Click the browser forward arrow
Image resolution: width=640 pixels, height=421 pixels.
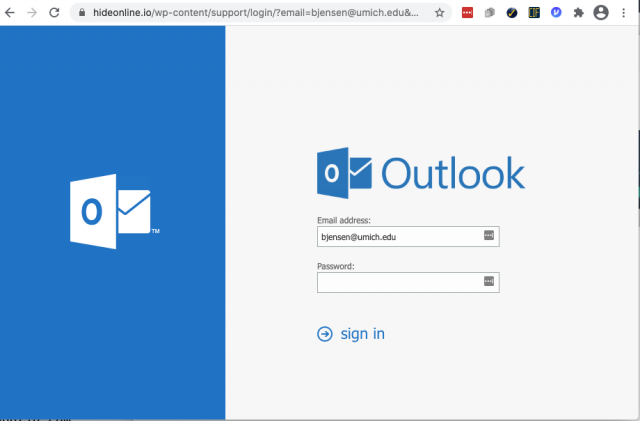click(x=32, y=13)
